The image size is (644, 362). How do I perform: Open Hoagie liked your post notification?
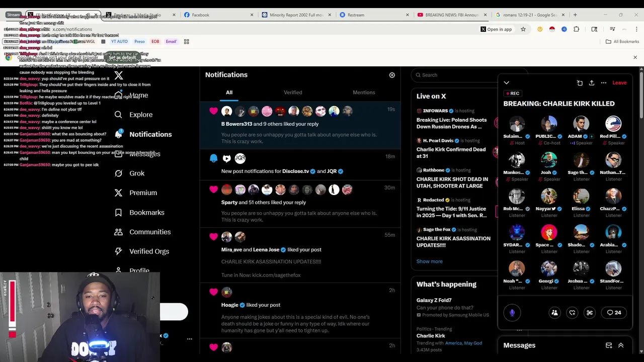[300, 312]
